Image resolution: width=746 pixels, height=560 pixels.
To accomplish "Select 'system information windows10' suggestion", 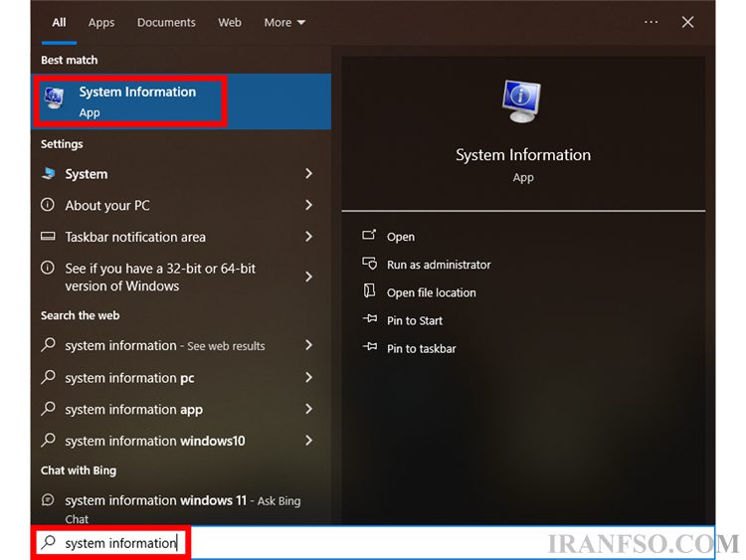I will pyautogui.click(x=181, y=441).
